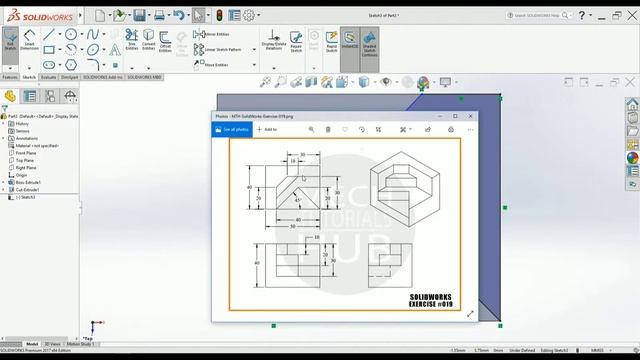The width and height of the screenshot is (640, 360).
Task: Click Add to in Photos window
Action: tap(267, 129)
